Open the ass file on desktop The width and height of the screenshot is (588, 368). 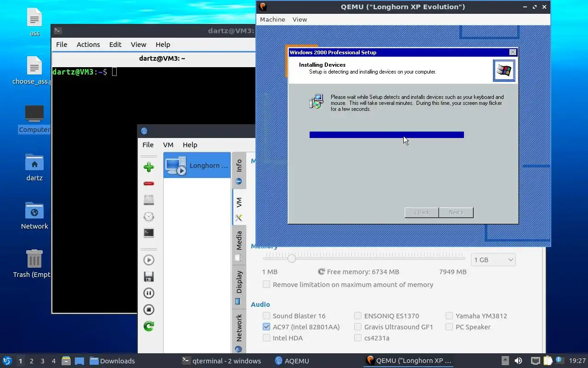pos(34,23)
